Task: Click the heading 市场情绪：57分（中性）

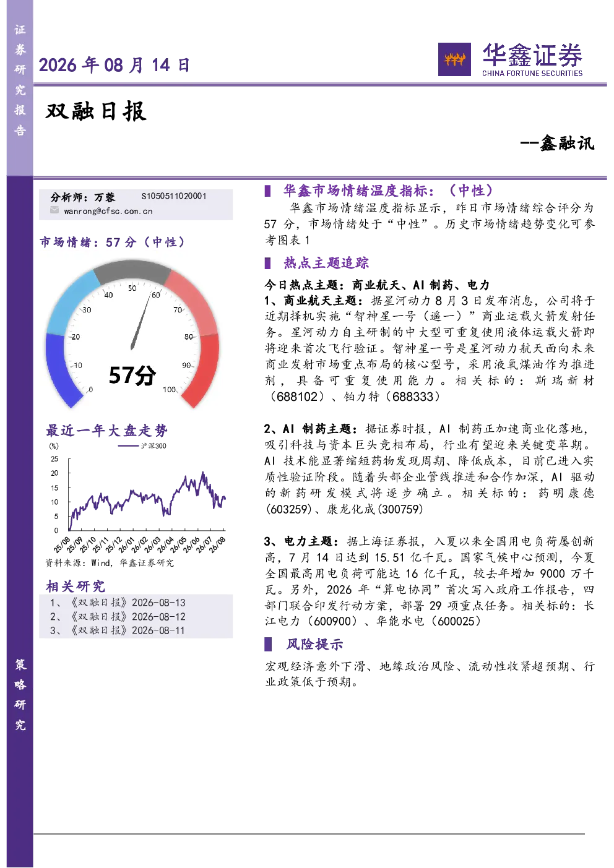Action: point(112,242)
